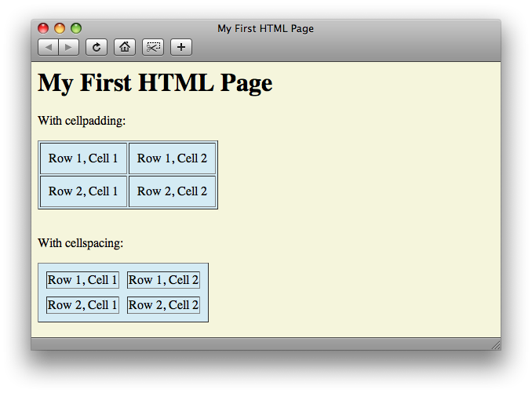The image size is (532, 393).
Task: Select 'Row 1, Cell 1' in cellspacing table
Action: pyautogui.click(x=82, y=280)
